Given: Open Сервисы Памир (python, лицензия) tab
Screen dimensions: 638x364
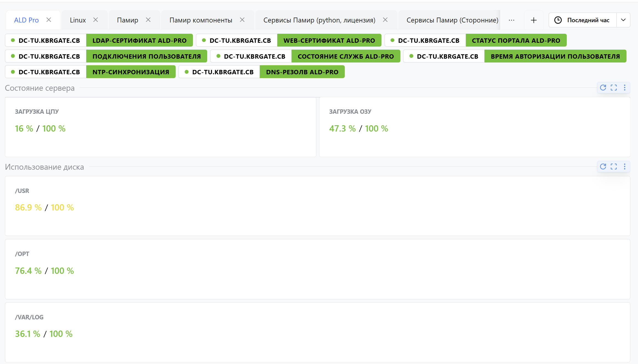Looking at the screenshot, I should click(319, 20).
